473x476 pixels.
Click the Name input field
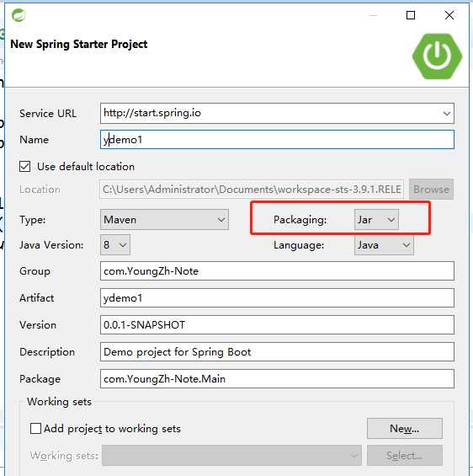pos(277,140)
